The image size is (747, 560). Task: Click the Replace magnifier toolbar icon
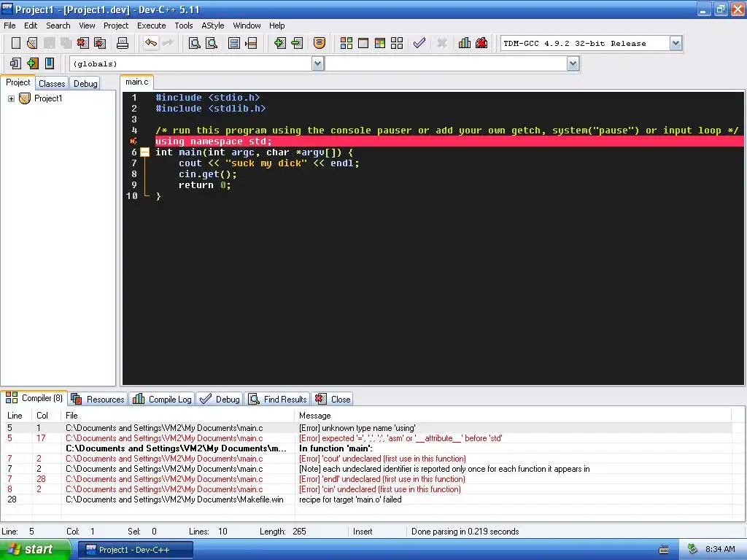(x=212, y=43)
